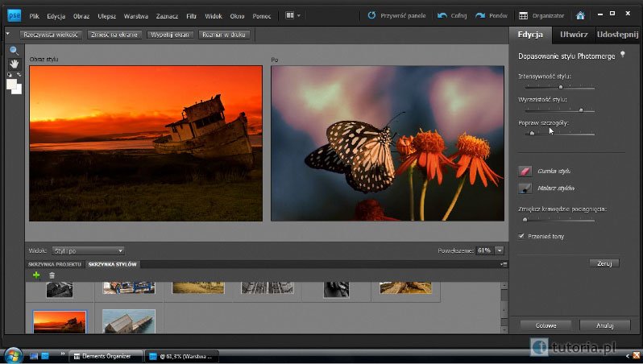Click the lightbulb help tip icon

(621, 55)
